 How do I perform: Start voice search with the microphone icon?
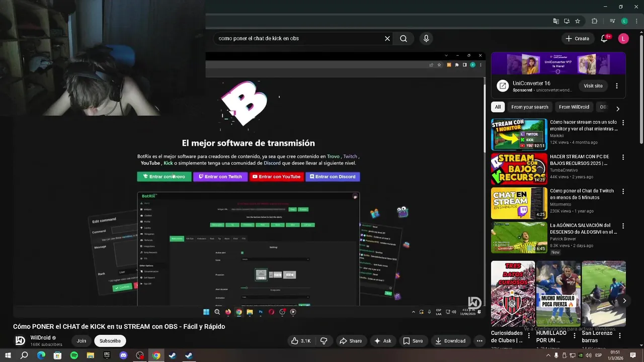click(x=426, y=38)
